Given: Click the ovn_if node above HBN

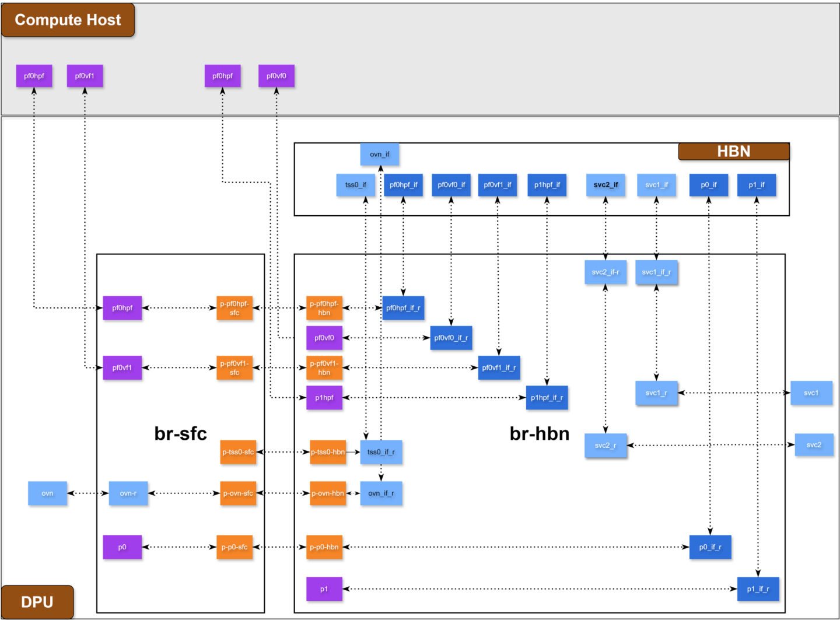Looking at the screenshot, I should (x=379, y=154).
